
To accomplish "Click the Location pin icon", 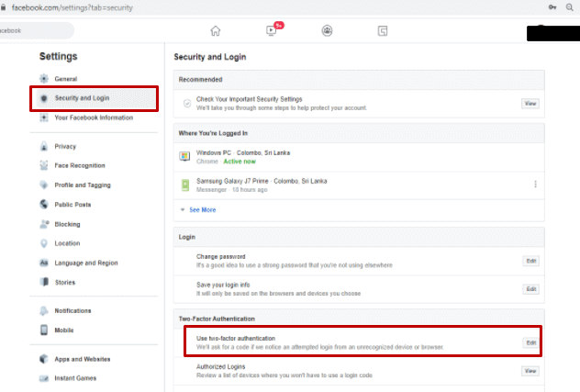I will click(44, 243).
